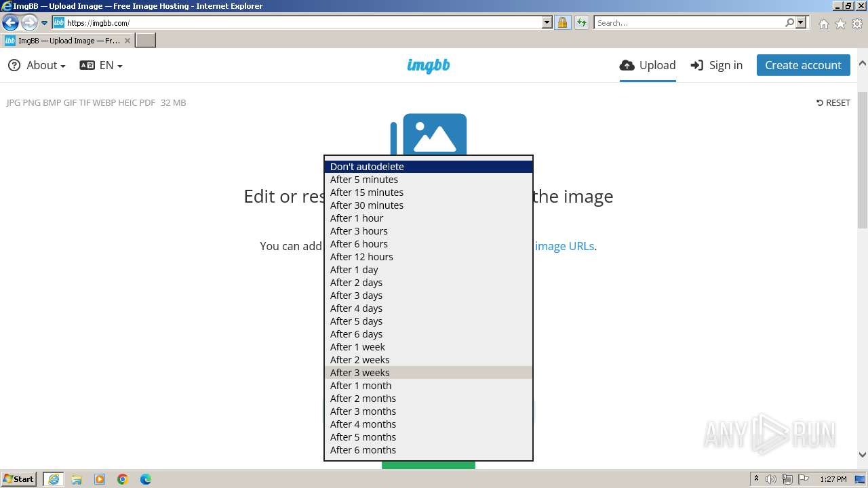Select After 1 month option
Image resolution: width=868 pixels, height=488 pixels.
click(x=429, y=386)
